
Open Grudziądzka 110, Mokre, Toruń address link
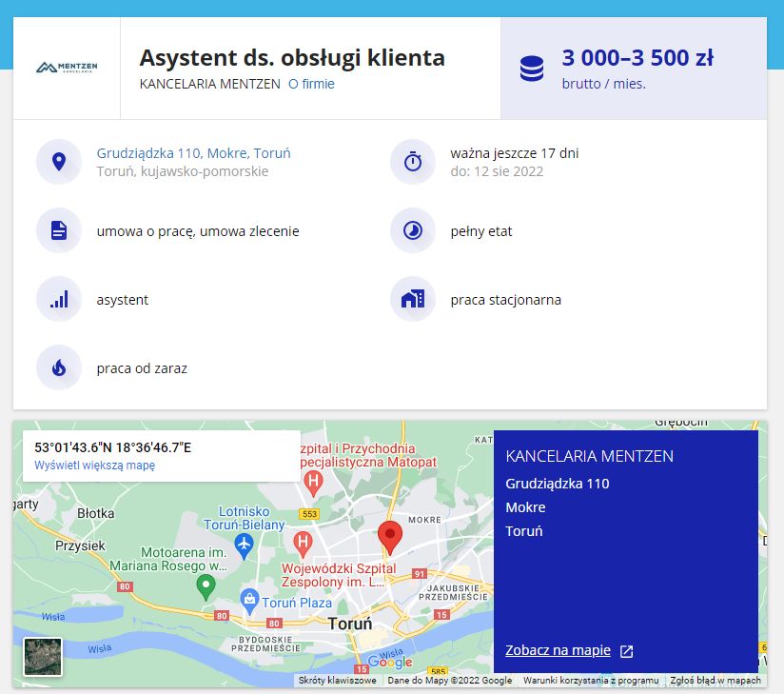pyautogui.click(x=193, y=153)
